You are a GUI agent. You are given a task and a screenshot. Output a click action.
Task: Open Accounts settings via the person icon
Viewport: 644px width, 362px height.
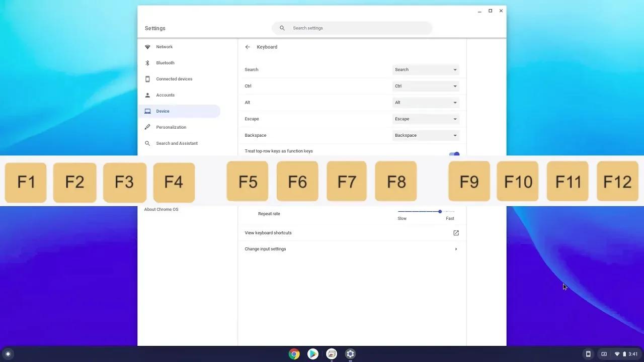(x=147, y=95)
